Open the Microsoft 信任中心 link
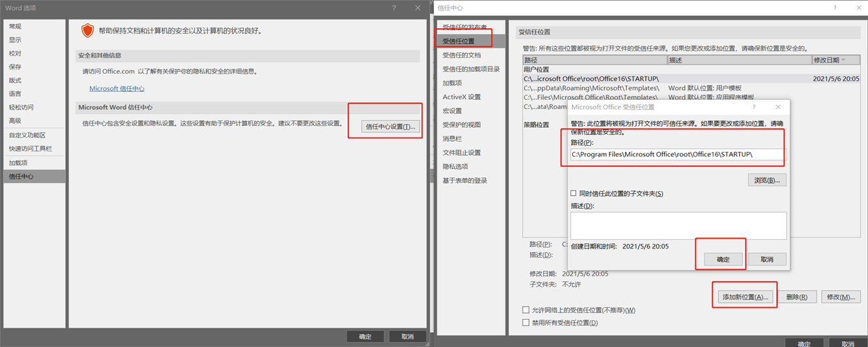 click(117, 88)
